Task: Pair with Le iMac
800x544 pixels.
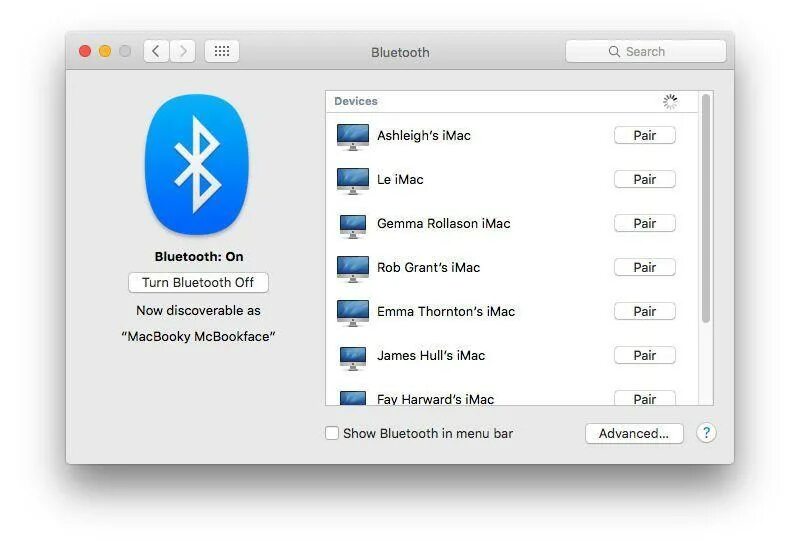Action: click(x=645, y=179)
